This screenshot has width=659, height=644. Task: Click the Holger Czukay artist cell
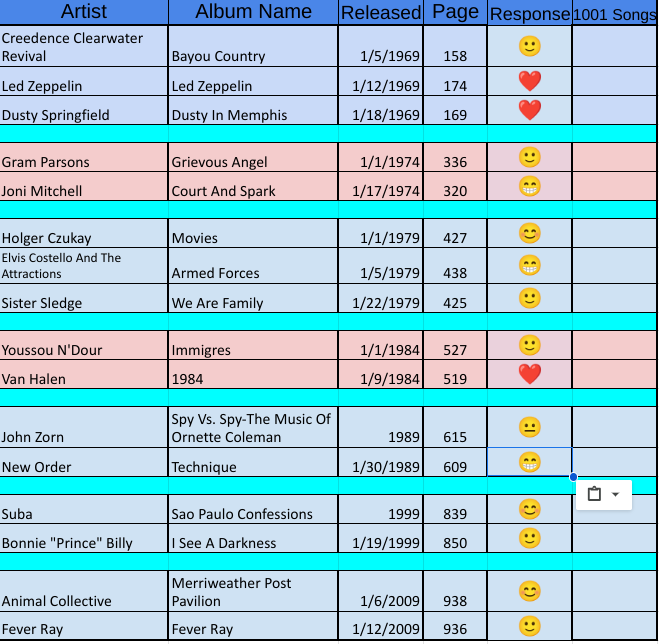tap(84, 233)
